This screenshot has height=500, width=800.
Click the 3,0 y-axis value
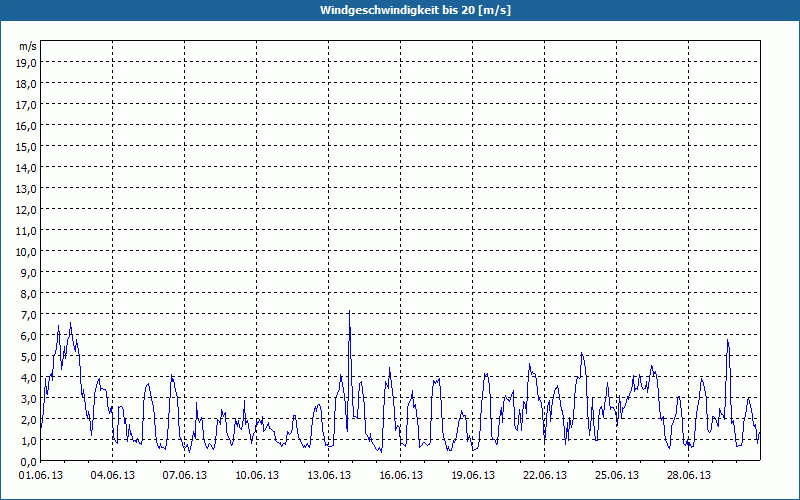click(29, 398)
